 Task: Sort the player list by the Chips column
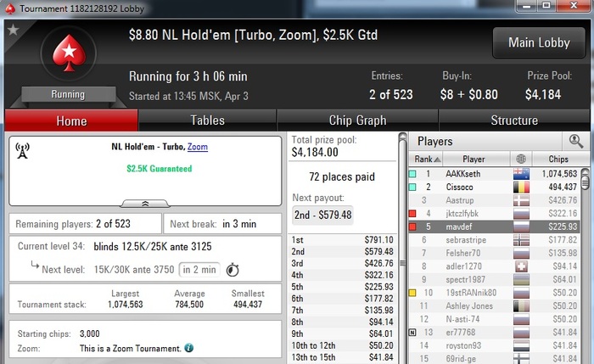[x=558, y=159]
